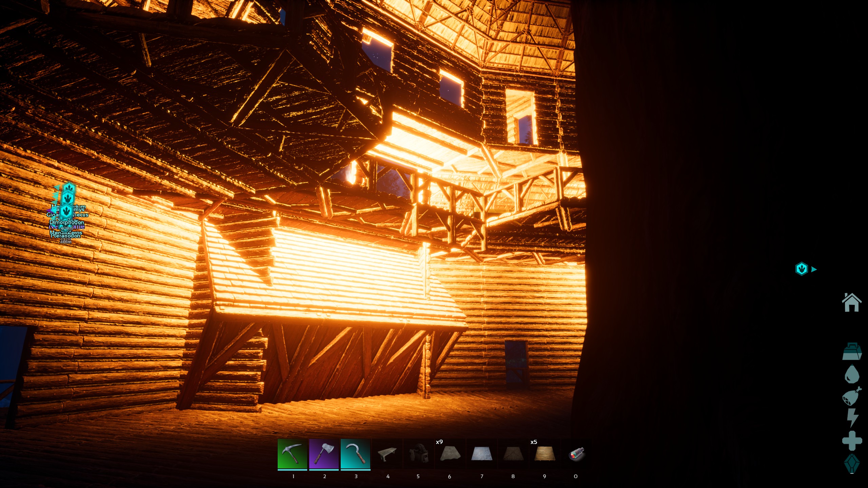
Task: Click the food meat status icon
Action: [852, 396]
